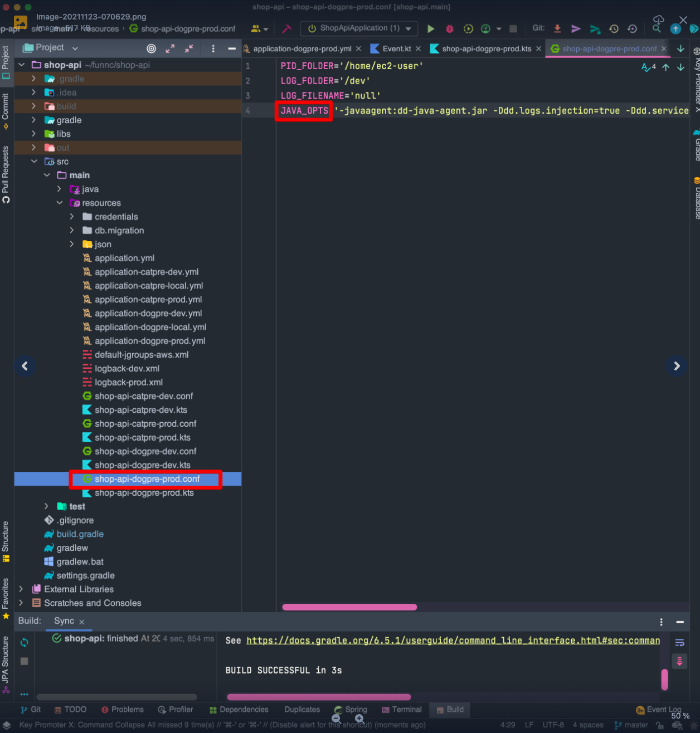This screenshot has width=700, height=733.
Task: Start debugging with the red bug icon
Action: click(x=450, y=28)
